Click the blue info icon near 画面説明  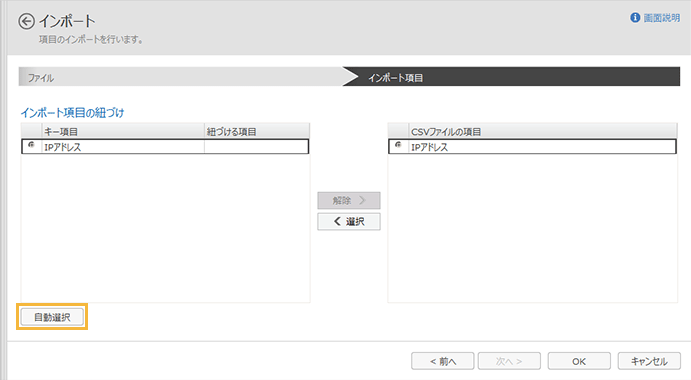pos(635,18)
